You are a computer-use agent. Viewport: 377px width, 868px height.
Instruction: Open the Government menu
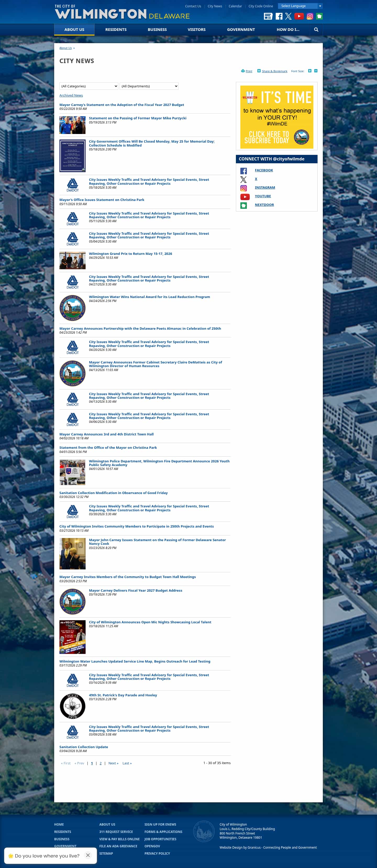pyautogui.click(x=241, y=30)
